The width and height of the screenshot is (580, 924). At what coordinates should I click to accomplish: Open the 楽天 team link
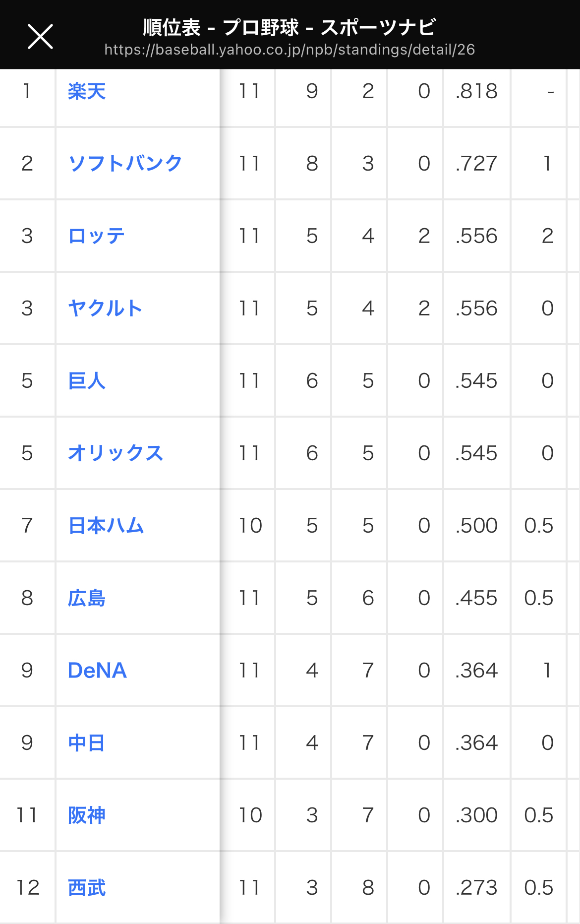click(87, 91)
